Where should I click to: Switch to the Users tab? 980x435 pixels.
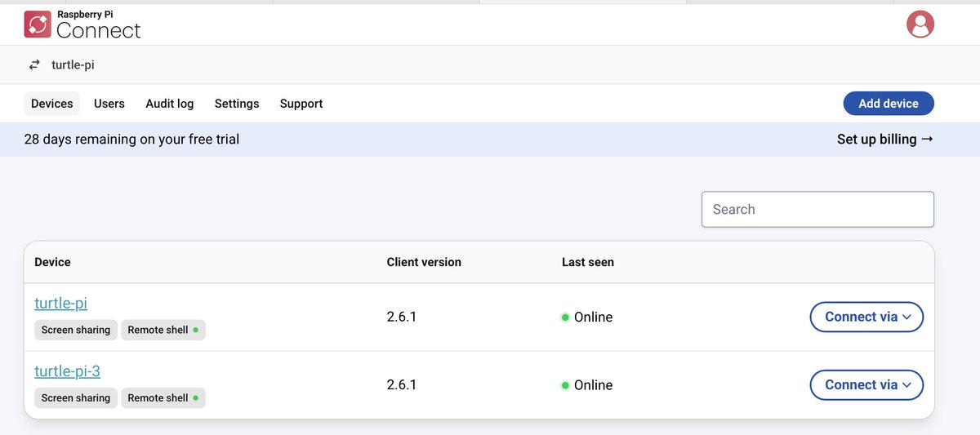(109, 104)
